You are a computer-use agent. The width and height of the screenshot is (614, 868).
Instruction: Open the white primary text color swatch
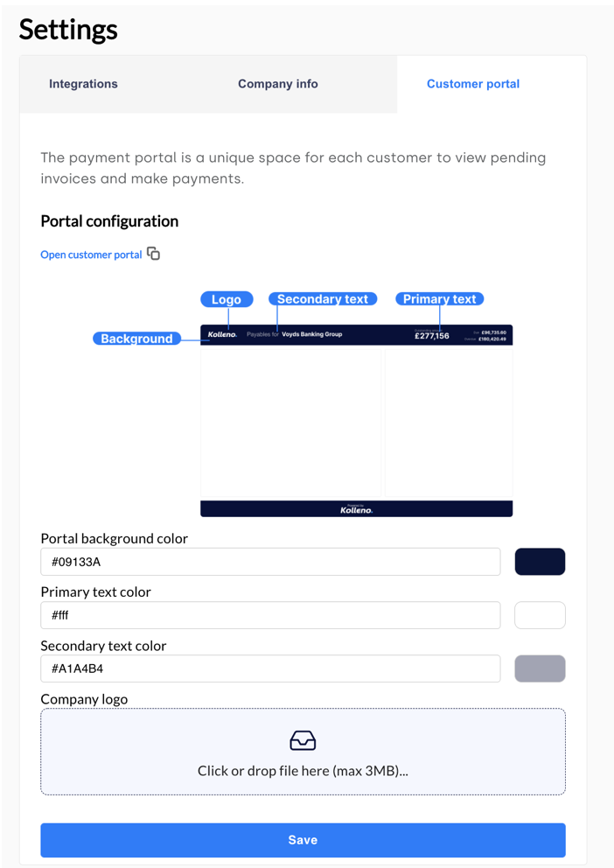pos(540,615)
